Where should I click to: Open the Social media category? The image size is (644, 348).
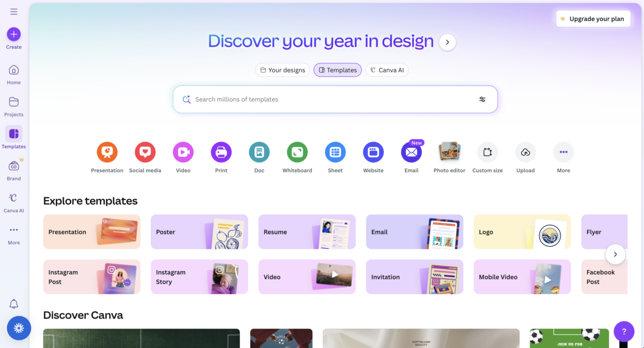point(145,151)
